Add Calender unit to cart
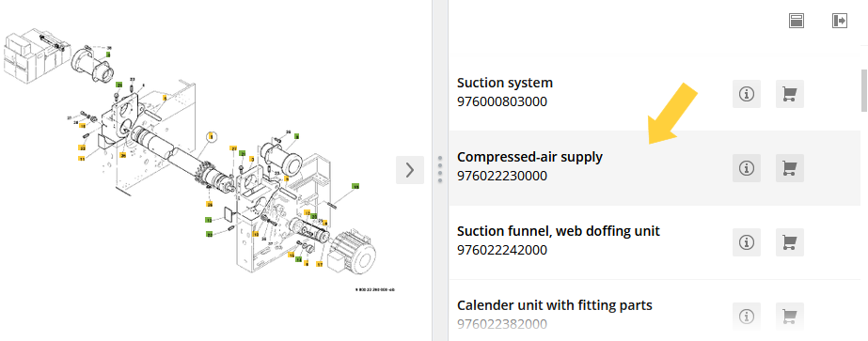868x341 pixels. (789, 317)
